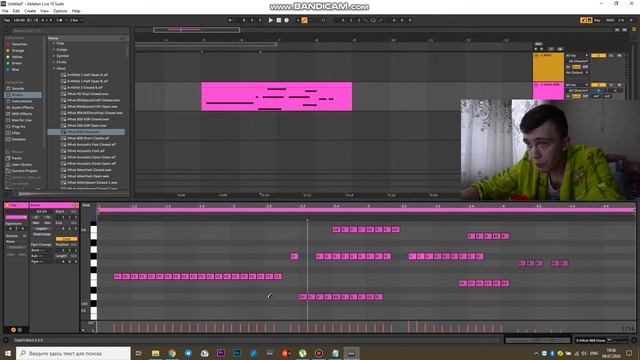
Task: Open the Options menu
Action: tap(60, 11)
